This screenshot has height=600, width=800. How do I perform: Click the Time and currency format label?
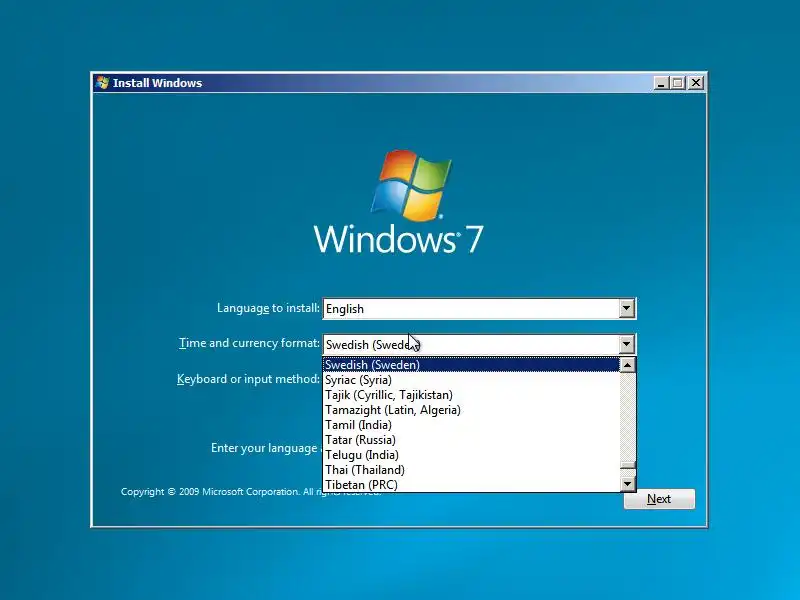[x=249, y=343]
